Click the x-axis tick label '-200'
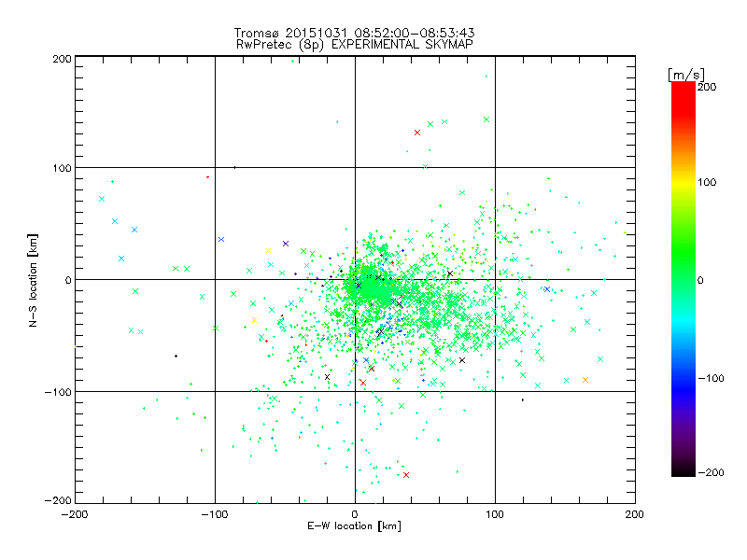The height and width of the screenshot is (560, 747). [x=75, y=514]
